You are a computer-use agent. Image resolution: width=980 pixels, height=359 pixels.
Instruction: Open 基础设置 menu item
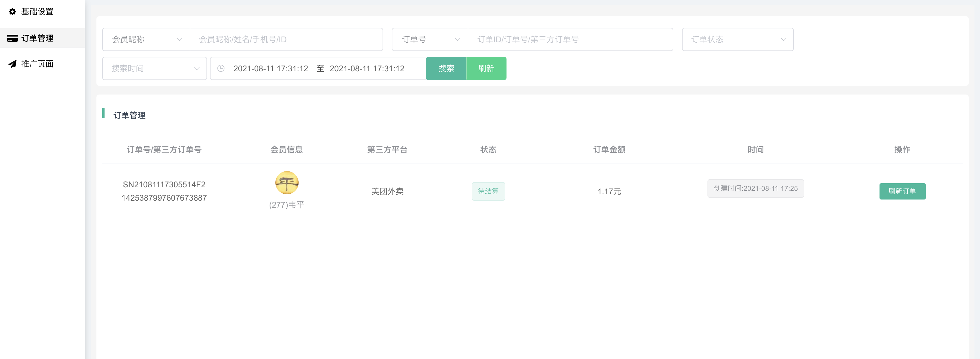click(x=42, y=11)
